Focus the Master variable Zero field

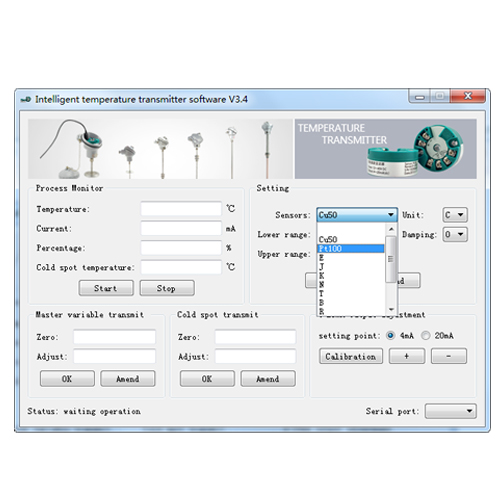click(114, 337)
